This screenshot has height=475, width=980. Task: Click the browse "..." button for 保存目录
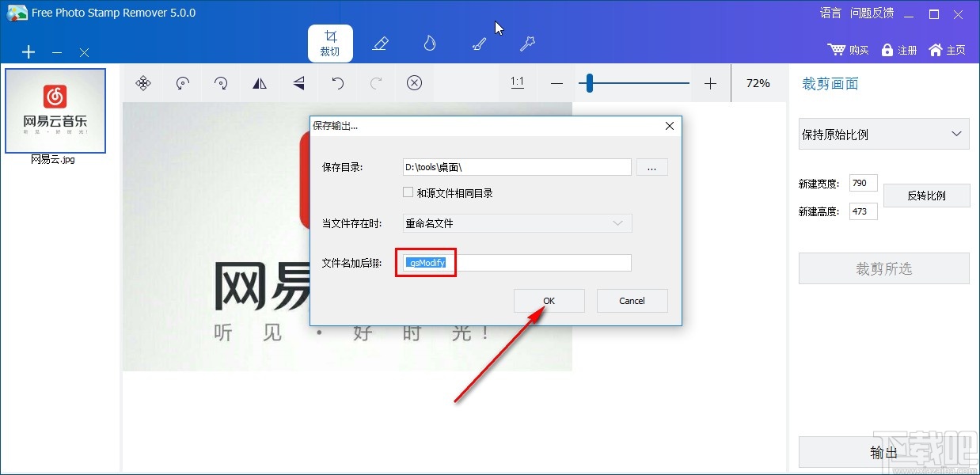(x=651, y=167)
